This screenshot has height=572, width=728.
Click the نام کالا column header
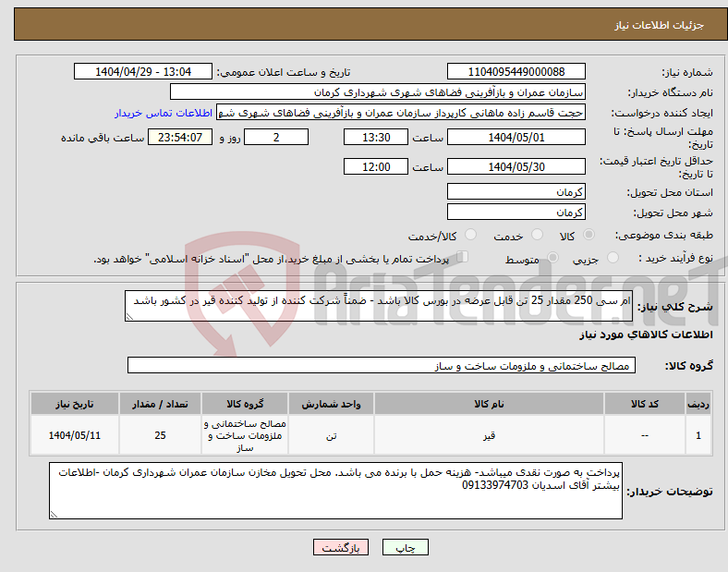pyautogui.click(x=489, y=404)
